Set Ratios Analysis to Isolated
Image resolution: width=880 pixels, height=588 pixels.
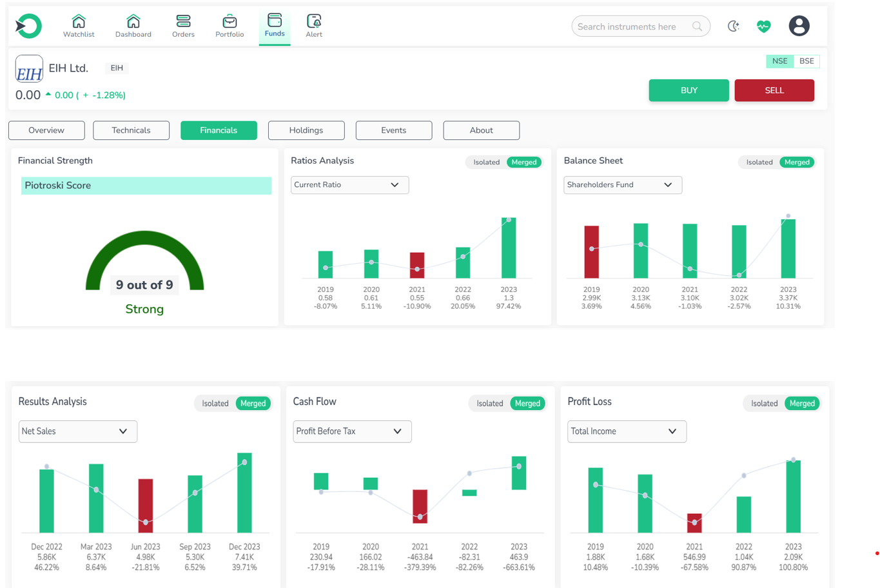click(486, 162)
